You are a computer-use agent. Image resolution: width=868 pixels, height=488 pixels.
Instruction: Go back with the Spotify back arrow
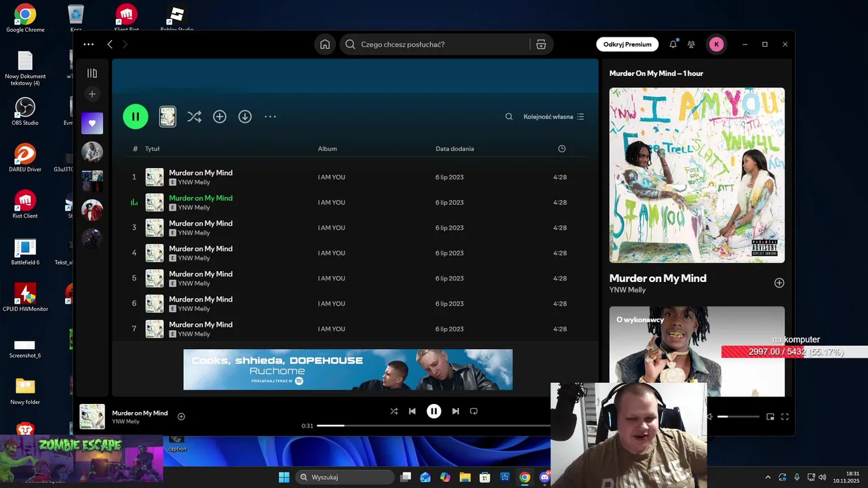tap(110, 44)
